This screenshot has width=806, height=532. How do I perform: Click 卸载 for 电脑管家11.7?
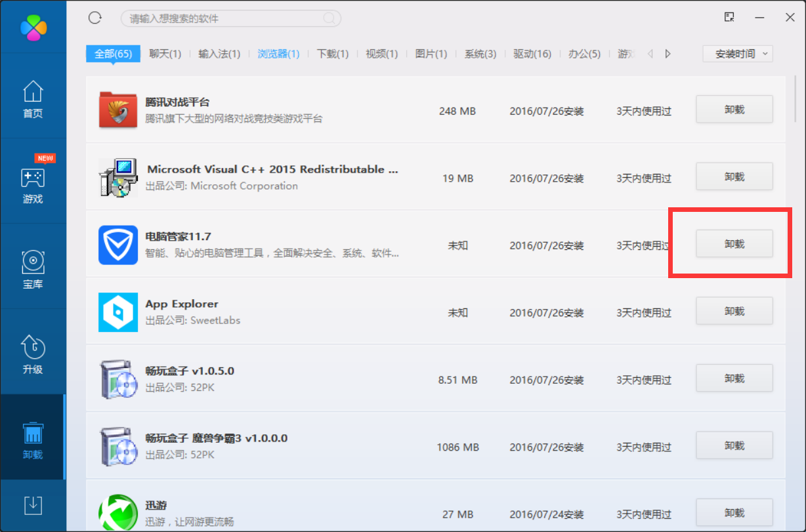pos(734,244)
